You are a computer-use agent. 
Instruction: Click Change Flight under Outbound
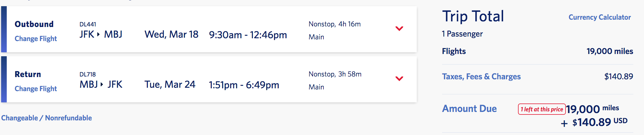(x=36, y=39)
